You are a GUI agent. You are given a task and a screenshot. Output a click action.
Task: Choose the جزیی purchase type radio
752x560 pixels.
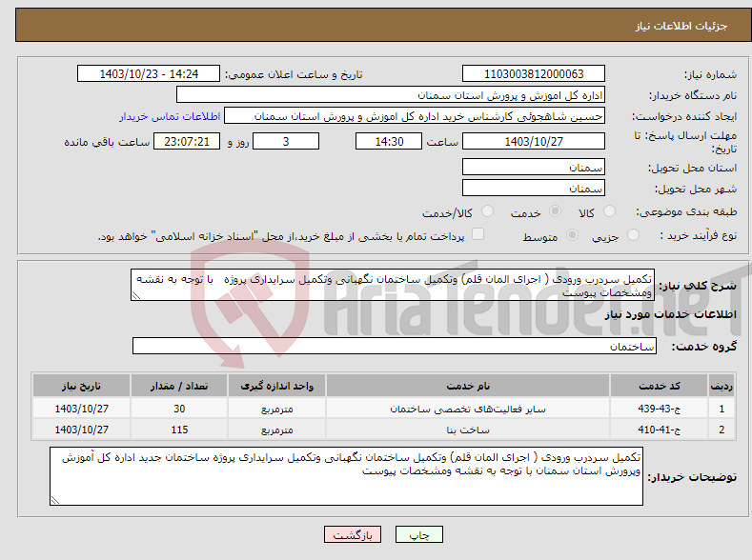tap(633, 234)
